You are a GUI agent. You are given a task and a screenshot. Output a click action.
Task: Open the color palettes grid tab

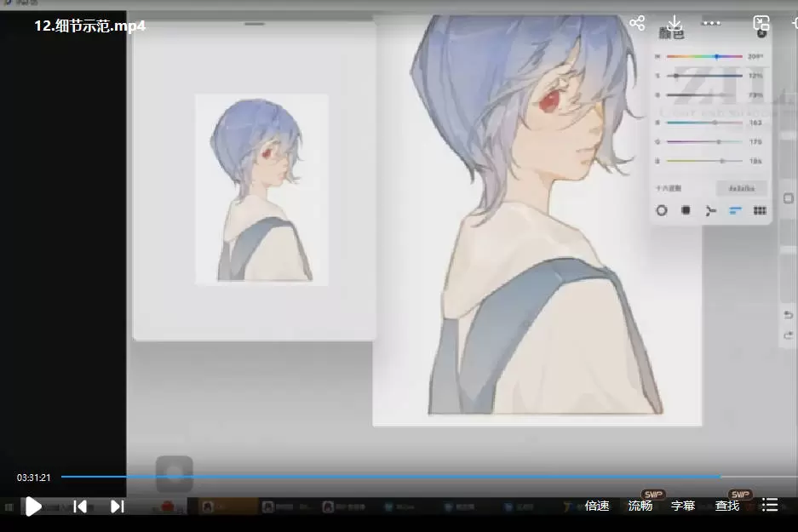pos(760,210)
